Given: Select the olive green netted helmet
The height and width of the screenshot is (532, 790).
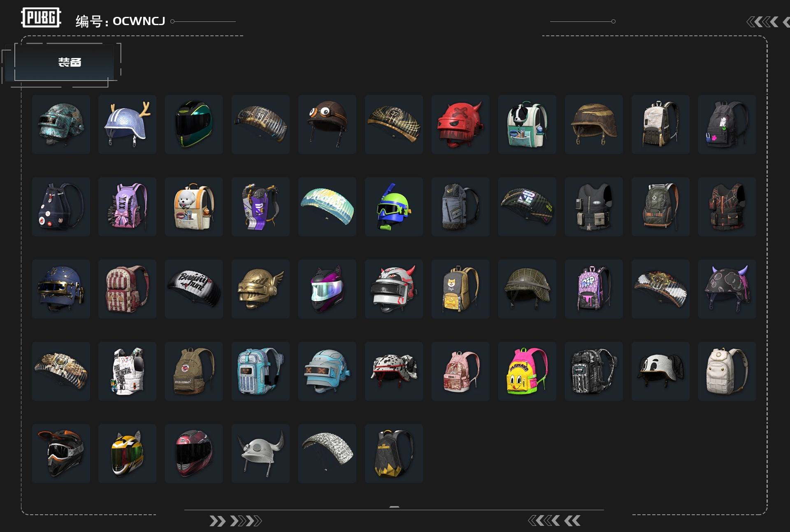Looking at the screenshot, I should pos(527,289).
